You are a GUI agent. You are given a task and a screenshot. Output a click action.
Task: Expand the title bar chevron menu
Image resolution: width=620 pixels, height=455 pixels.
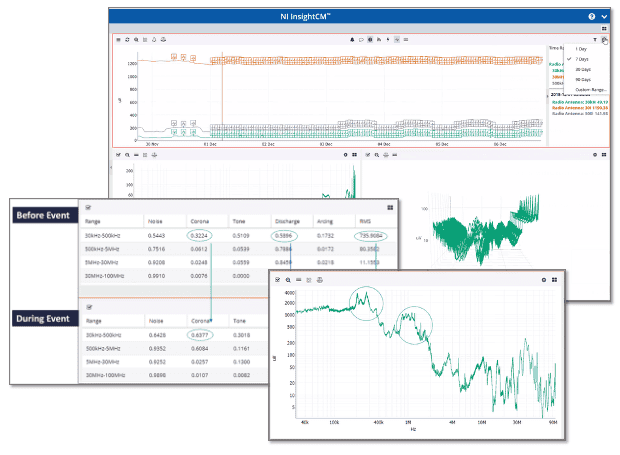[605, 17]
